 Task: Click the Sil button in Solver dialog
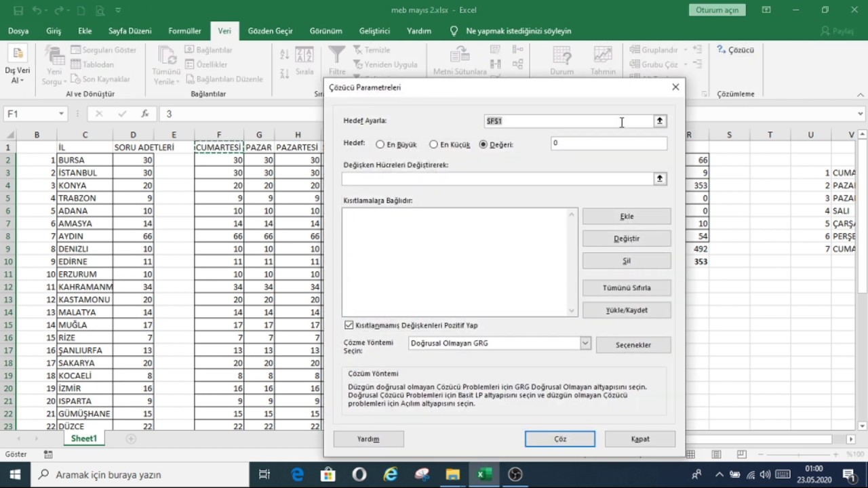[627, 261]
